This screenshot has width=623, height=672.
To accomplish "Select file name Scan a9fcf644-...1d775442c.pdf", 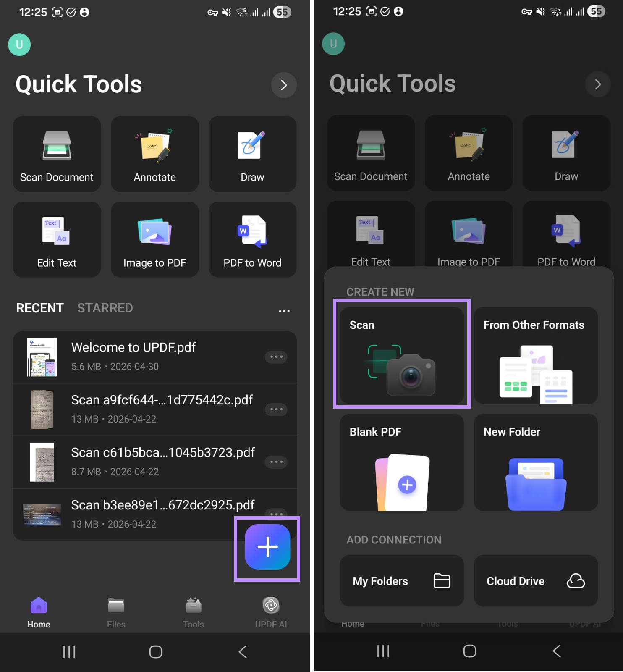I will pyautogui.click(x=162, y=400).
